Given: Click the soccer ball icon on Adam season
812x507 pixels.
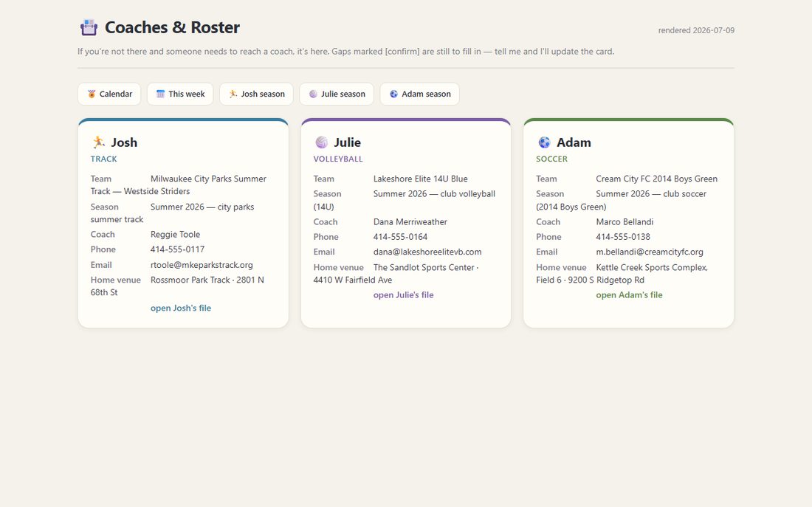Looking at the screenshot, I should (x=393, y=94).
